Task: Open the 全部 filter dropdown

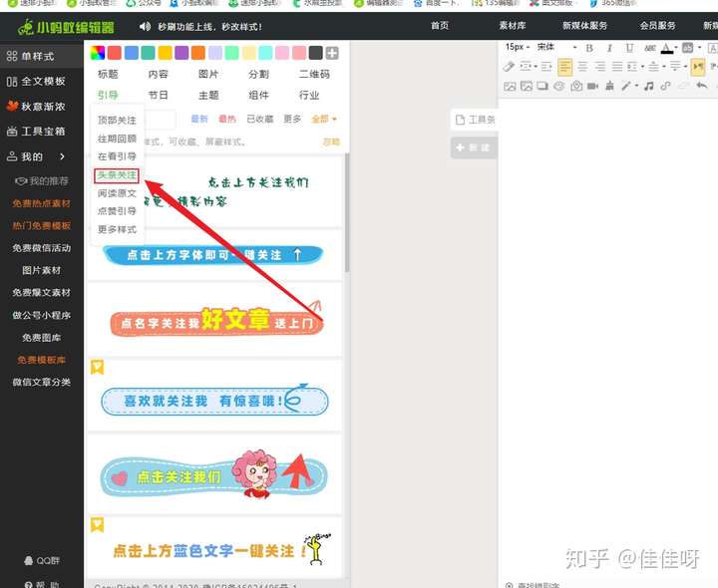Action: point(324,119)
